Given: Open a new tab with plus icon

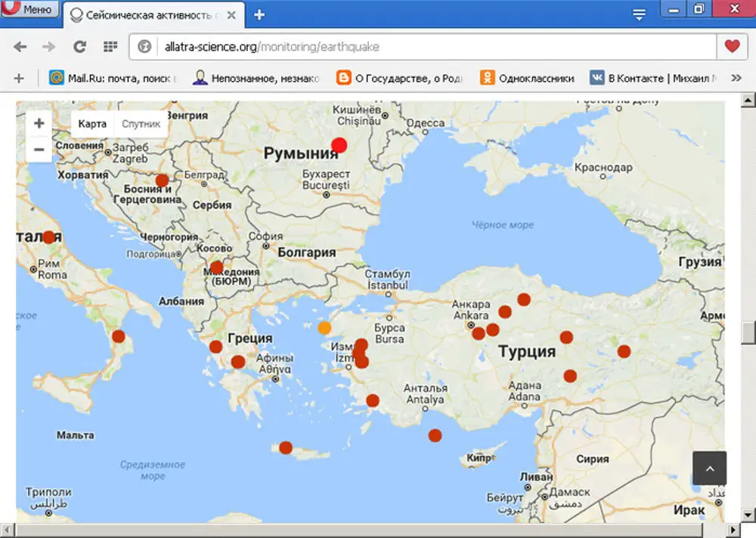Looking at the screenshot, I should 259,14.
